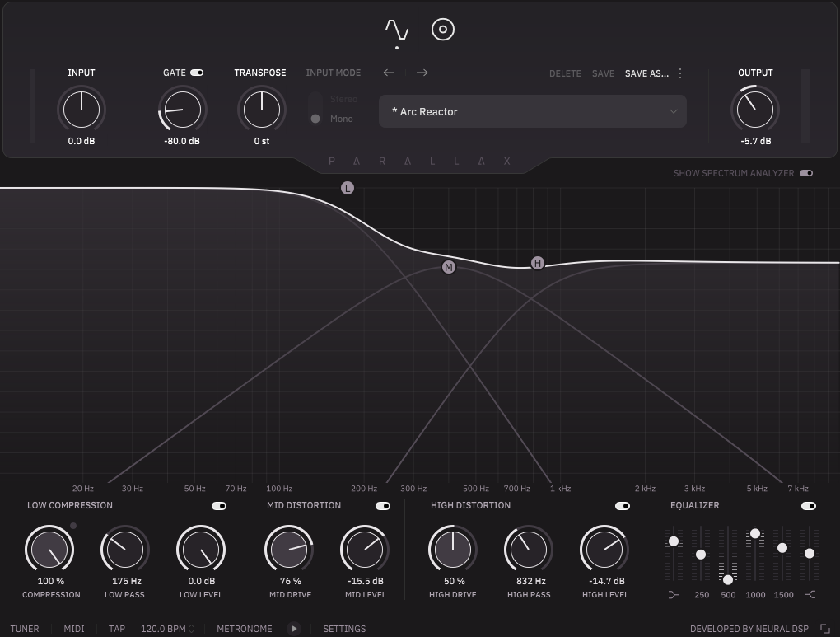Click Tap tempo
The image size is (840, 637).
pos(117,629)
